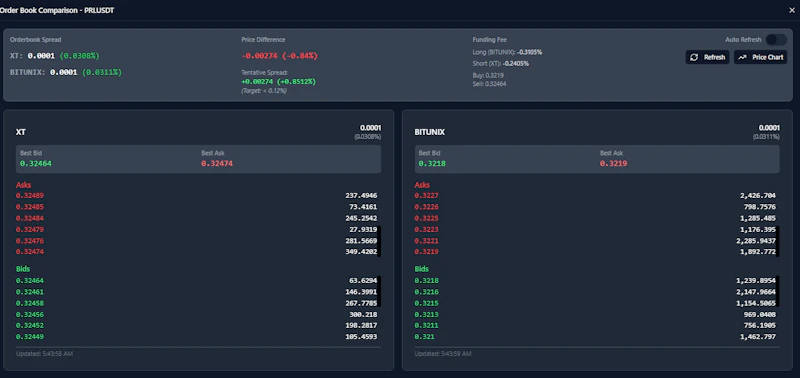
Task: Click XT ask price 0.32485
Action: [30, 207]
